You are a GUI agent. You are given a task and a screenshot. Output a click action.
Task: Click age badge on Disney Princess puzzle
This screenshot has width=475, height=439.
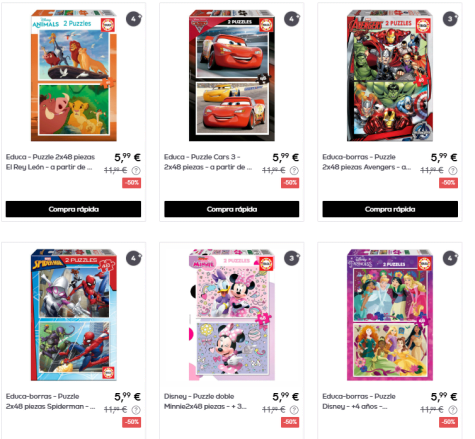450,258
